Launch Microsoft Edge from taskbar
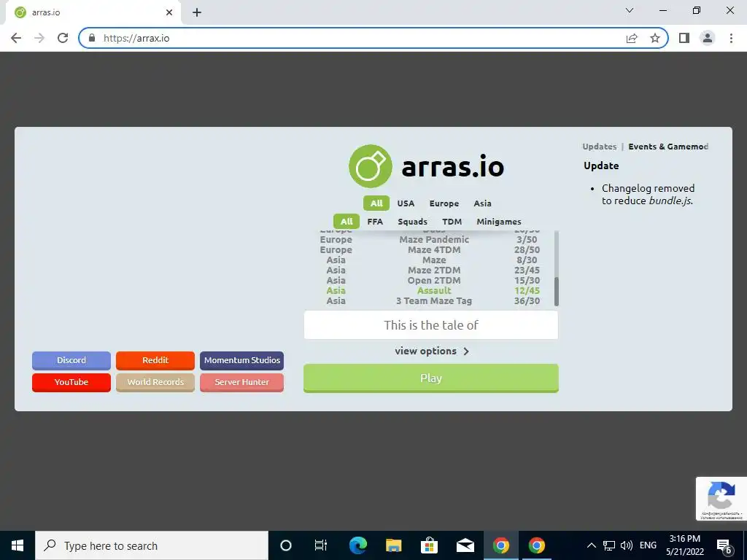747x560 pixels. (357, 545)
